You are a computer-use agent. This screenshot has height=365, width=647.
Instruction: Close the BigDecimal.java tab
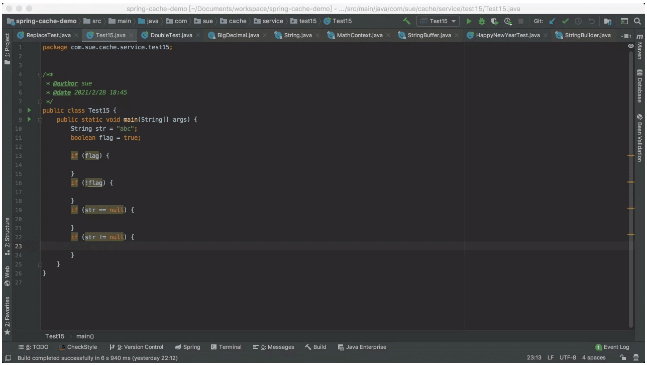click(264, 35)
